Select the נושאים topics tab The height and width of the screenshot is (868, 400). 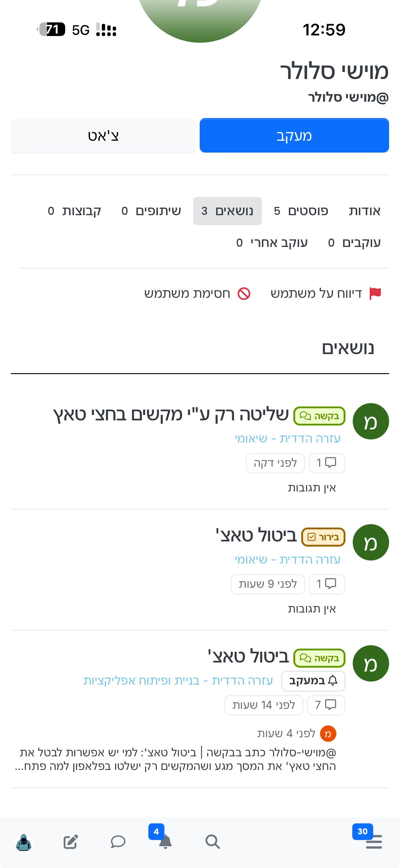(227, 211)
